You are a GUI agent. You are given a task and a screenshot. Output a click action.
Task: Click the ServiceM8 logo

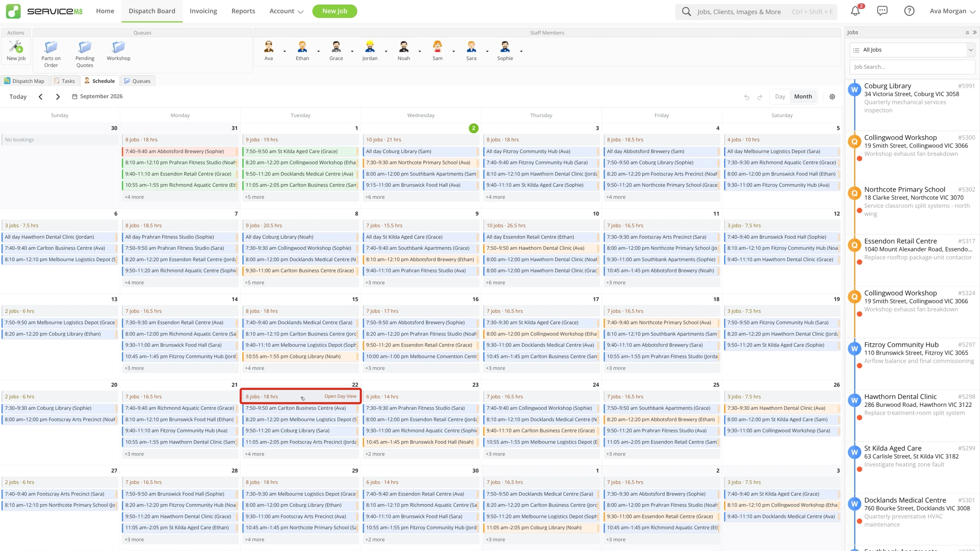[x=44, y=11]
